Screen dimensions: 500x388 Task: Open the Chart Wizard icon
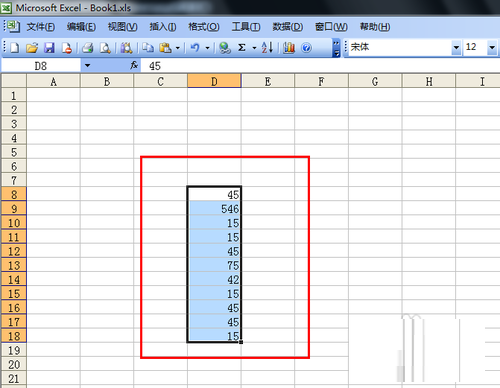point(289,48)
